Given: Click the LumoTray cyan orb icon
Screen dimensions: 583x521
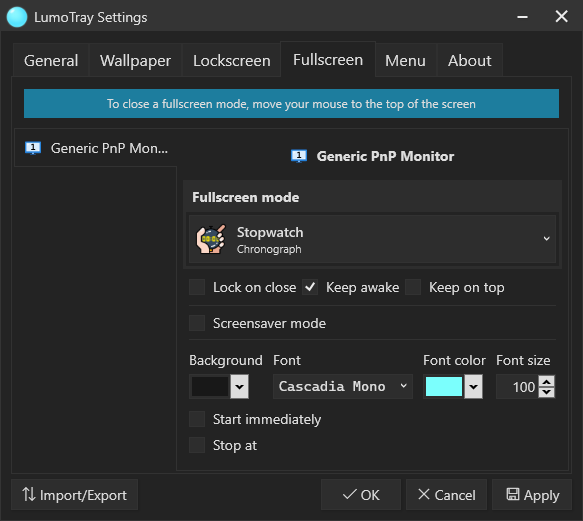Looking at the screenshot, I should pos(17,17).
